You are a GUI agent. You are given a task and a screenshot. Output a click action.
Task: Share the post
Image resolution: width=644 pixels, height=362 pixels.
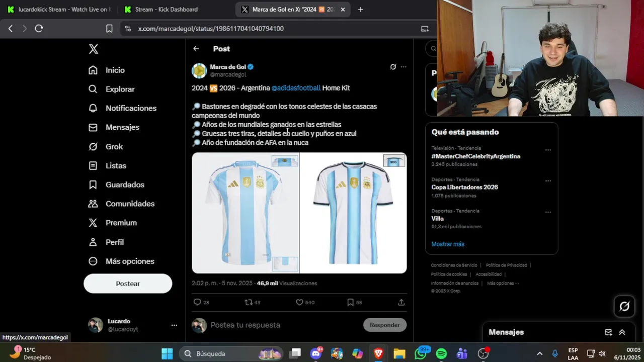coord(401,302)
